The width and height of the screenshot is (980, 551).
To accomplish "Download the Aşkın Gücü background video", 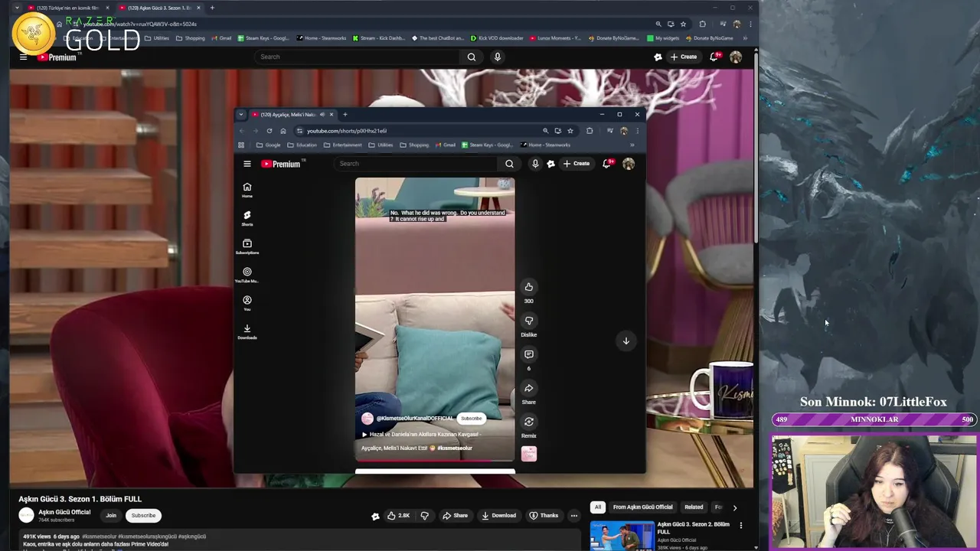I will [498, 516].
